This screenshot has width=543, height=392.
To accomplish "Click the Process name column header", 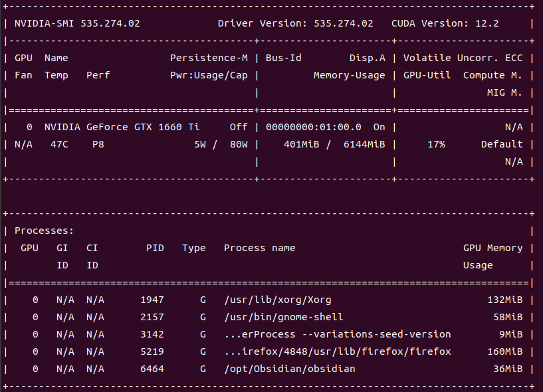I will pos(259,248).
